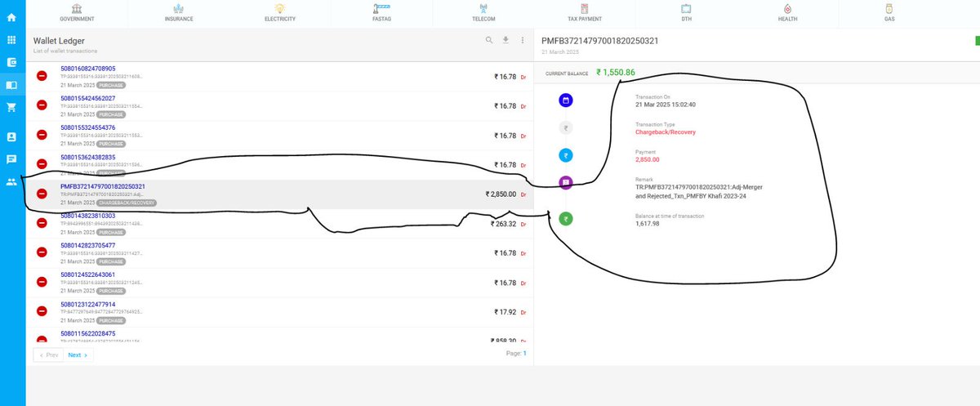This screenshot has height=406, width=980.
Task: Open transaction 5080124522643061
Action: [x=88, y=274]
